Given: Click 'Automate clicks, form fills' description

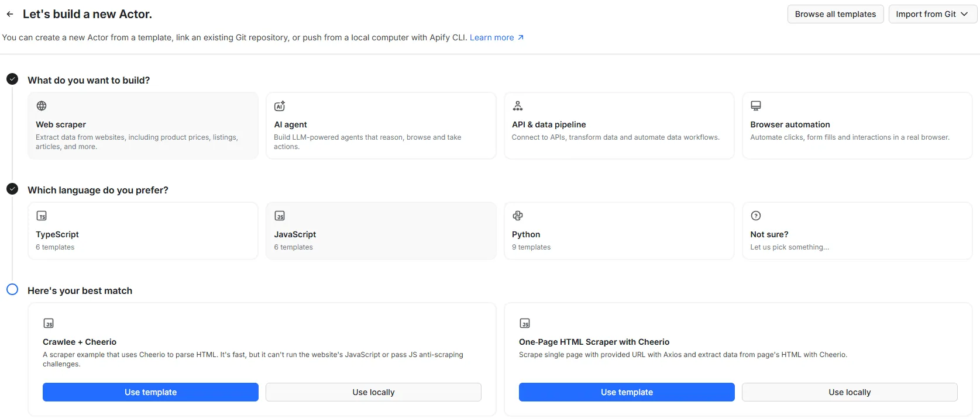Looking at the screenshot, I should pyautogui.click(x=850, y=137).
